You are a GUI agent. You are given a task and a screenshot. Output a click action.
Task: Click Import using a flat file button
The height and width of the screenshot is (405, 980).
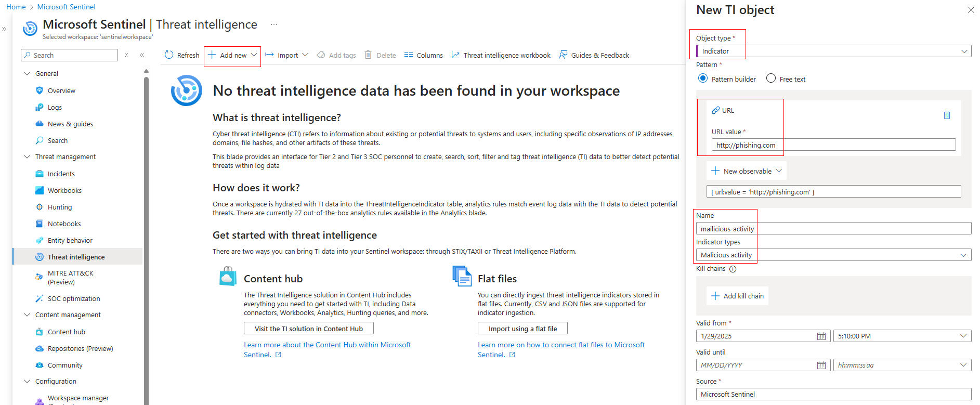pos(522,329)
